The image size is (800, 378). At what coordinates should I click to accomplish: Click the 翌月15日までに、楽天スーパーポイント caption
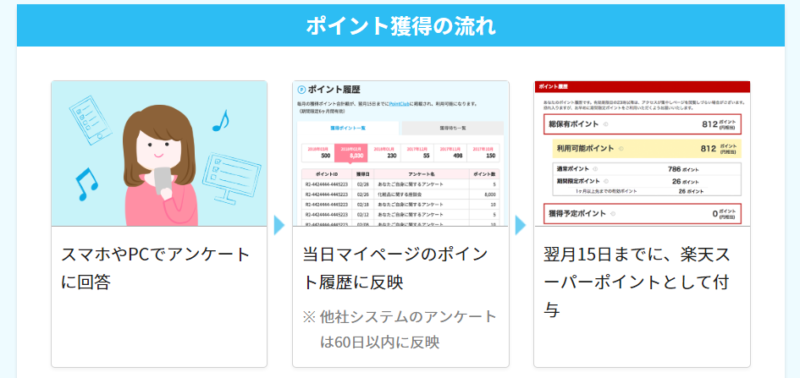636,282
